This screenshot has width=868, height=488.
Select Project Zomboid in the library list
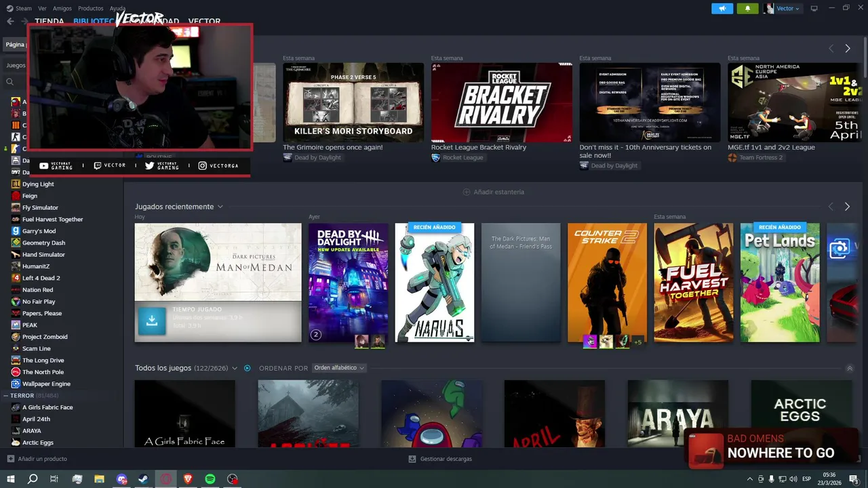point(45,337)
